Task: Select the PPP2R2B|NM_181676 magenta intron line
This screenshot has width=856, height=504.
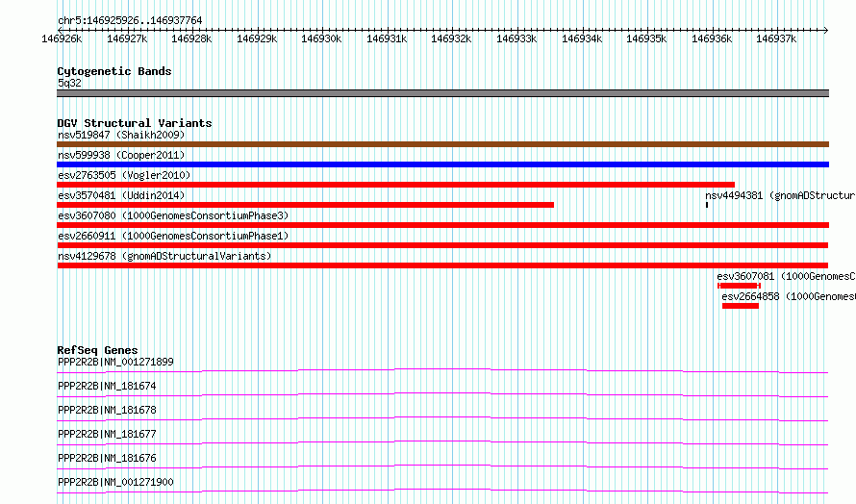Action: pyautogui.click(x=442, y=466)
